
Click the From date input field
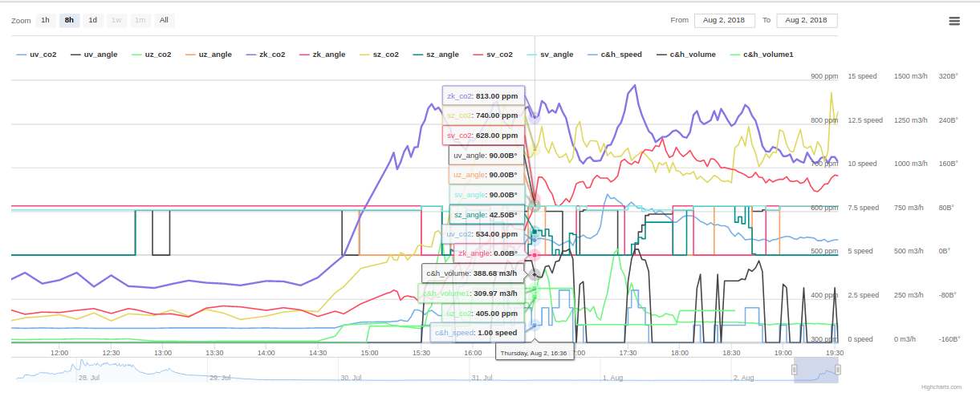(725, 20)
